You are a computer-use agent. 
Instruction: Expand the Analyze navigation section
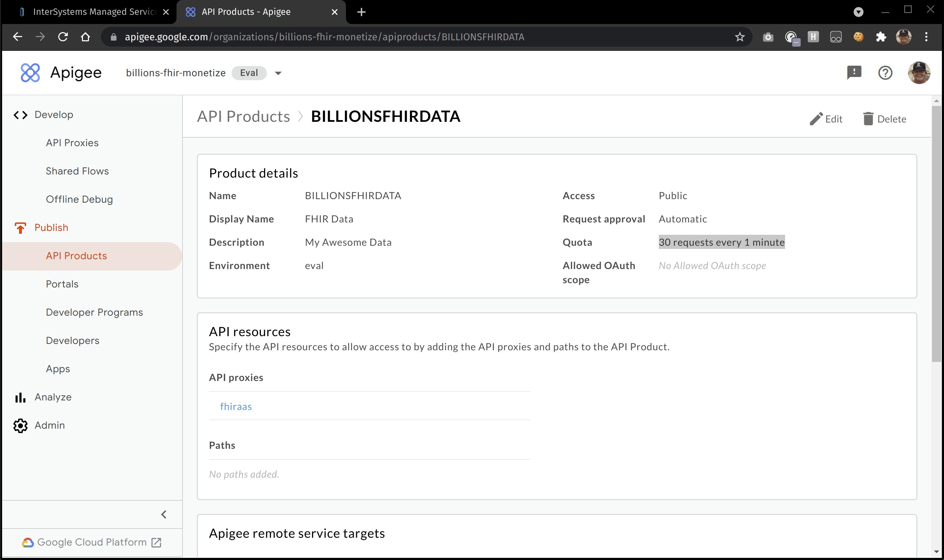click(53, 397)
